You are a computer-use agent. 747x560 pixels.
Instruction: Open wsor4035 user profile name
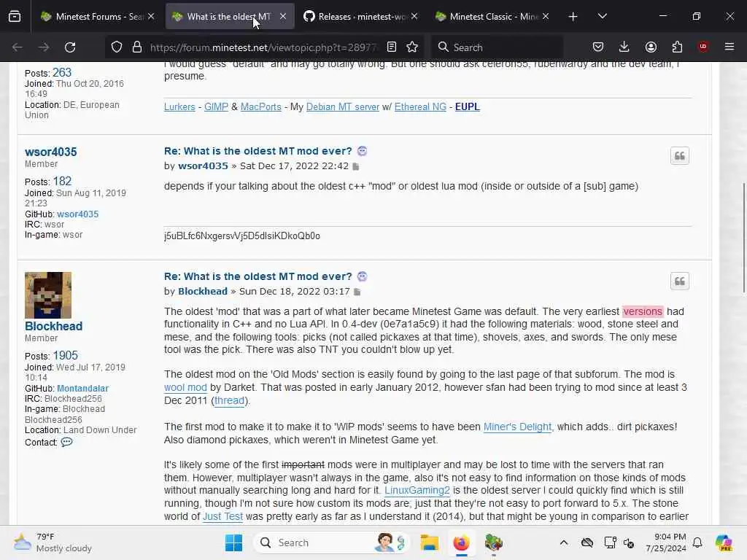pos(50,152)
